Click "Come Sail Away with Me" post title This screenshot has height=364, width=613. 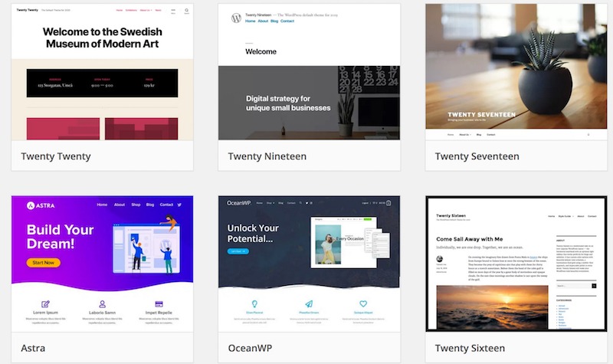pos(470,239)
